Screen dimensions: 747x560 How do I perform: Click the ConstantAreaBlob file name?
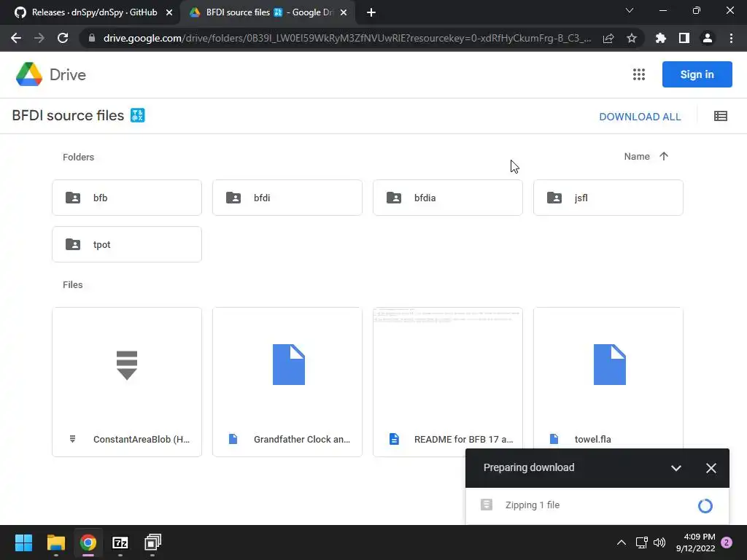coord(142,439)
